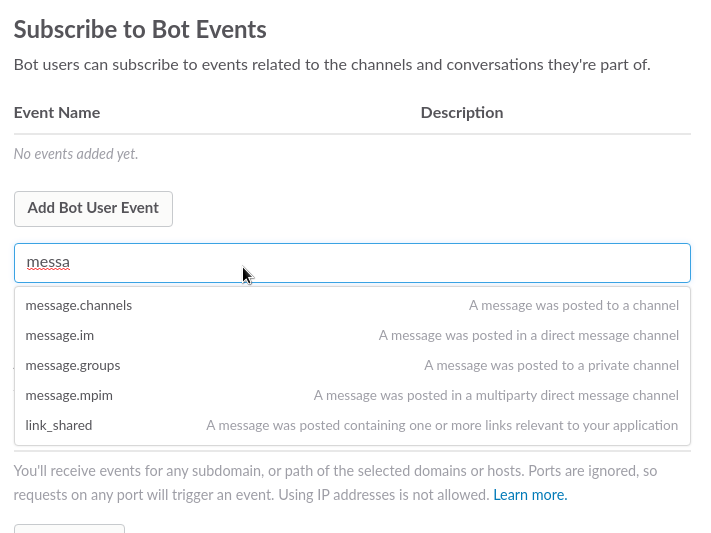Open the Learn more link
Viewport: 711px width, 533px height.
(x=529, y=495)
